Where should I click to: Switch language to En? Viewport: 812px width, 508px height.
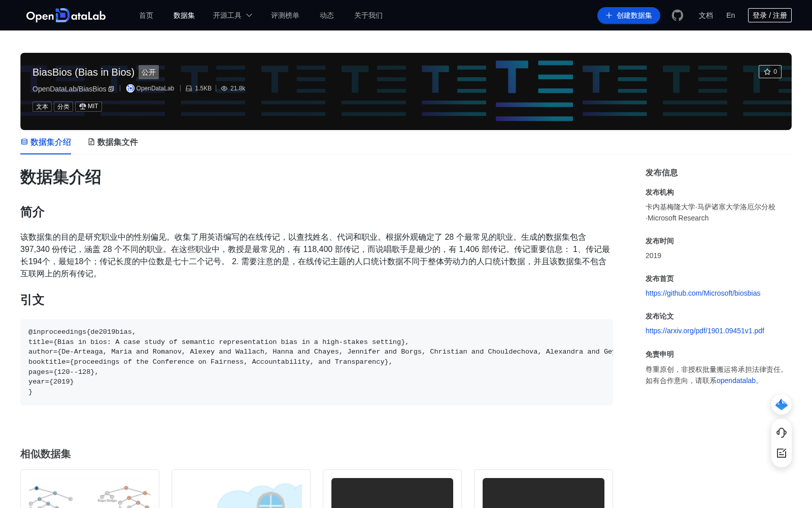(x=731, y=16)
